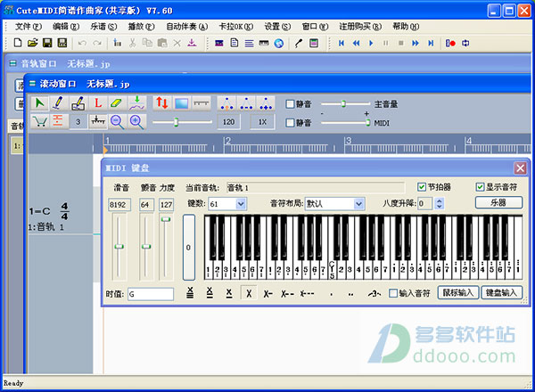Click the duration (时值) input field
The width and height of the screenshot is (535, 392).
(151, 294)
